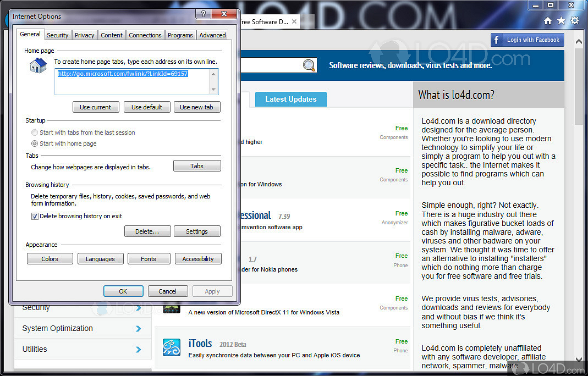The height and width of the screenshot is (376, 588).
Task: Click the Delete... button
Action: [x=147, y=231]
